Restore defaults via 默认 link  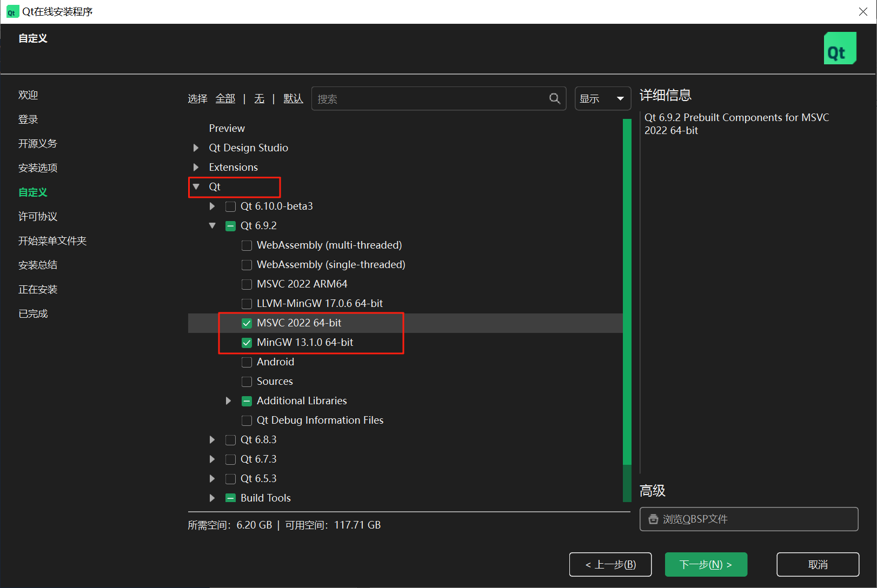pyautogui.click(x=294, y=98)
